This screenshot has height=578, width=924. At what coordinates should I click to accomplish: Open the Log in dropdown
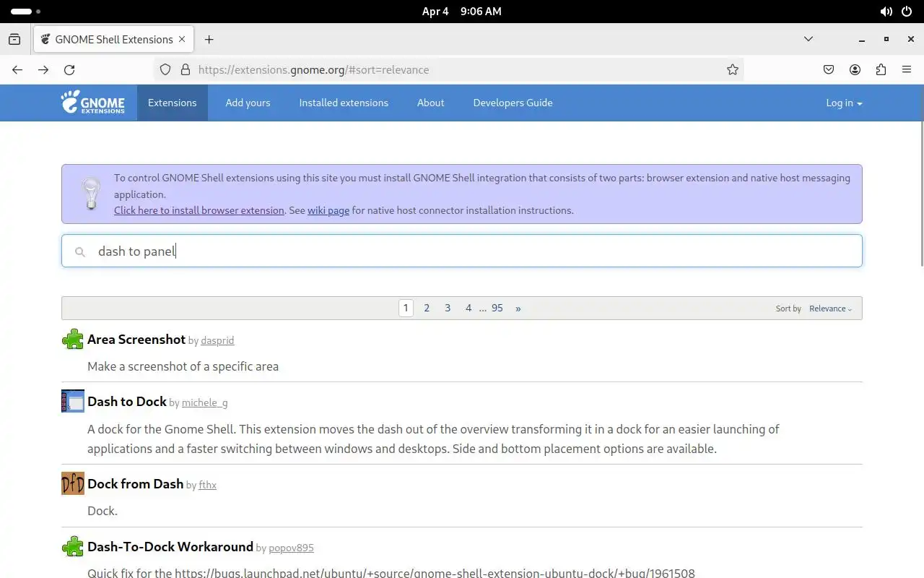click(844, 103)
